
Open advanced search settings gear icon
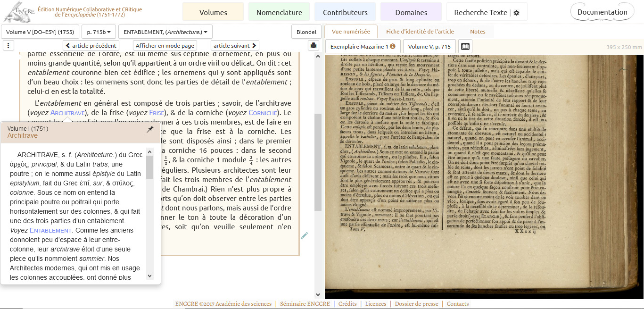pos(516,13)
